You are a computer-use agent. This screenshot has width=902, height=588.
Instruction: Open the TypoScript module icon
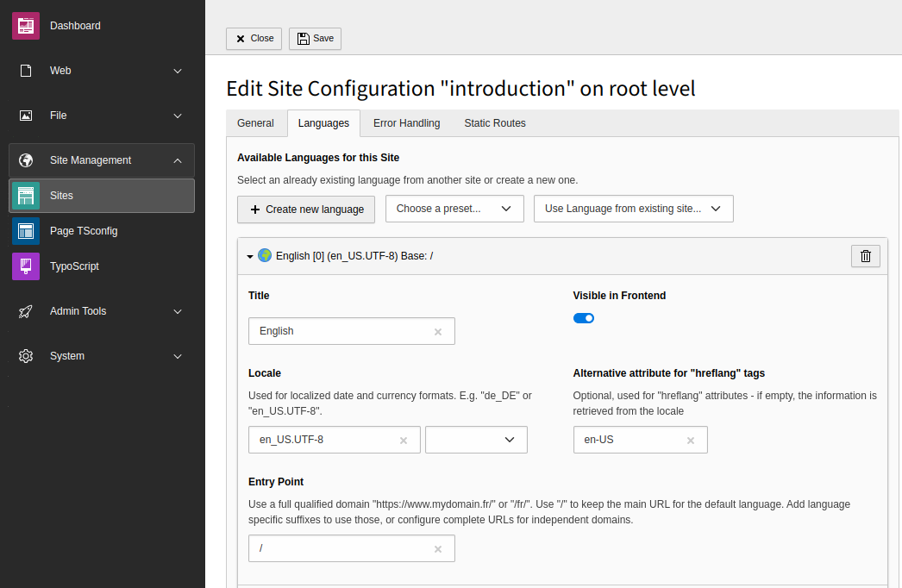pyautogui.click(x=26, y=266)
